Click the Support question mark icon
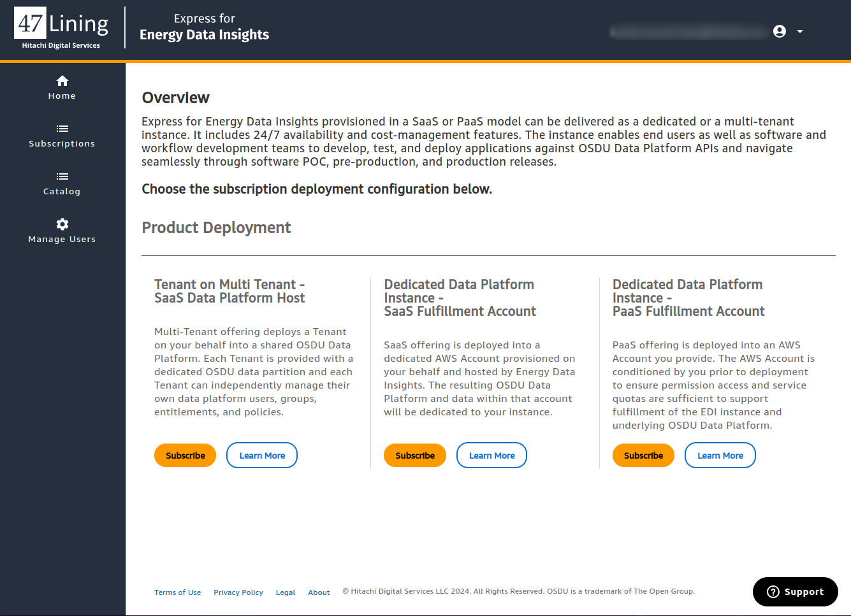851x616 pixels. pyautogui.click(x=773, y=592)
